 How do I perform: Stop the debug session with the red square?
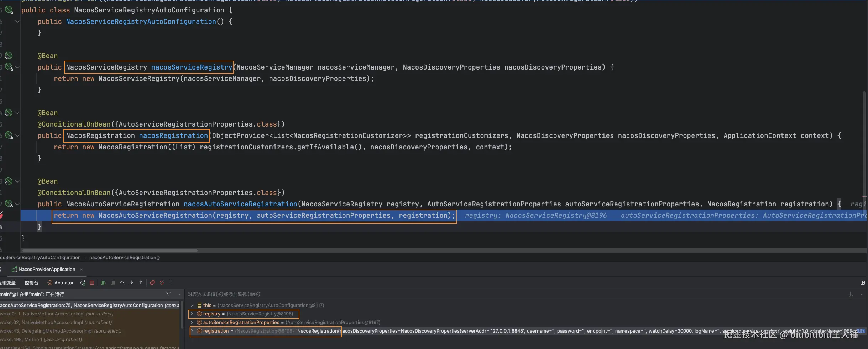(x=92, y=283)
